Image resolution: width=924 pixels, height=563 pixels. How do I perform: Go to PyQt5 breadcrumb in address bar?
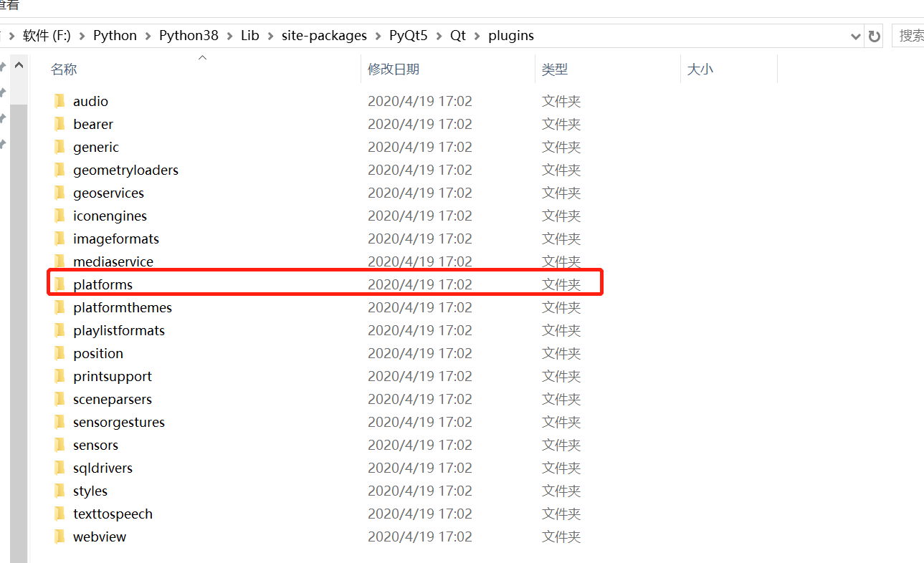(409, 36)
